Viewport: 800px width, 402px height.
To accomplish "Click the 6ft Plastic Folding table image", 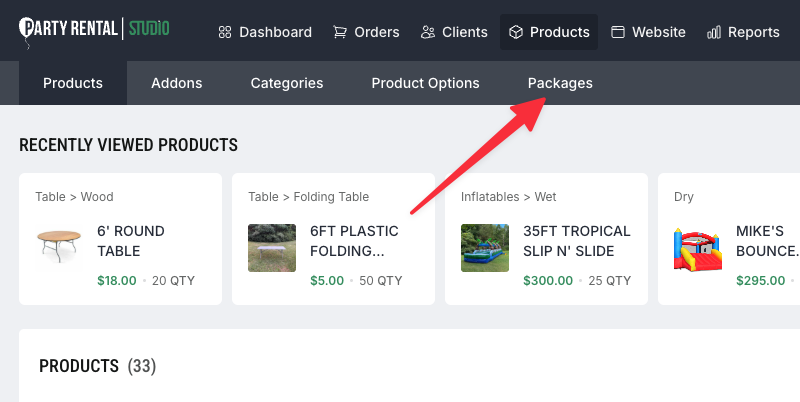I will [x=272, y=247].
